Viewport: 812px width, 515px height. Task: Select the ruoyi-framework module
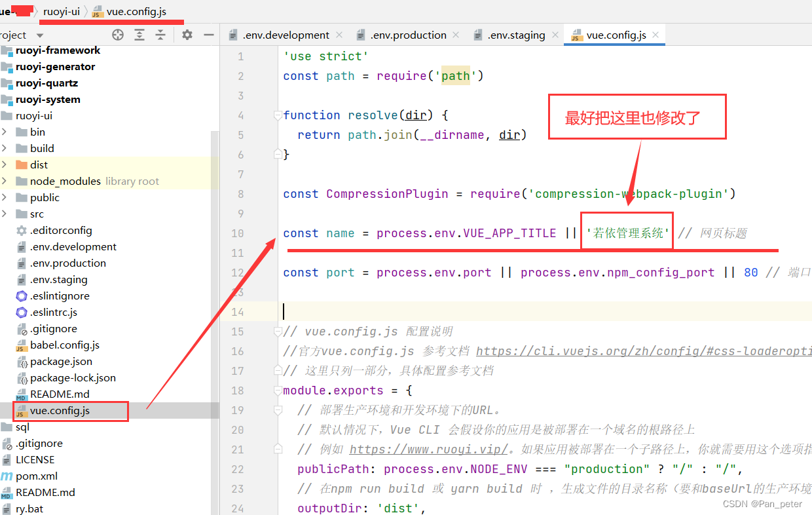(58, 50)
